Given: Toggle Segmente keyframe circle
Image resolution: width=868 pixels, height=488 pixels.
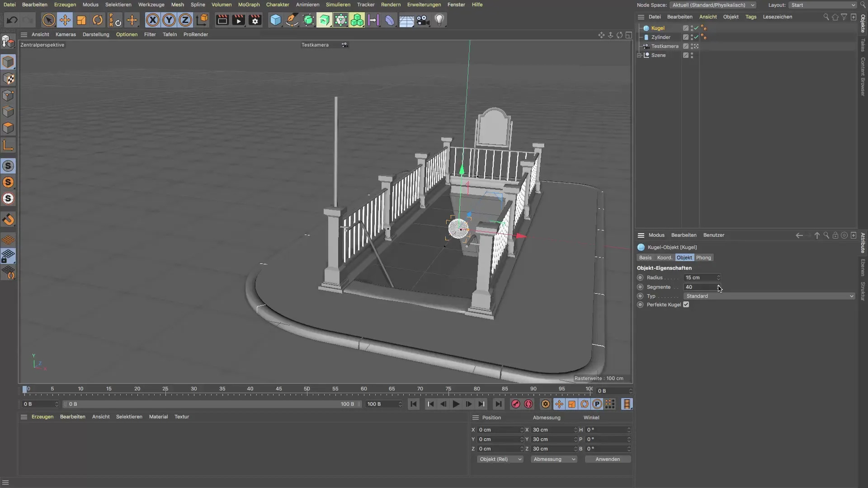Looking at the screenshot, I should 640,287.
